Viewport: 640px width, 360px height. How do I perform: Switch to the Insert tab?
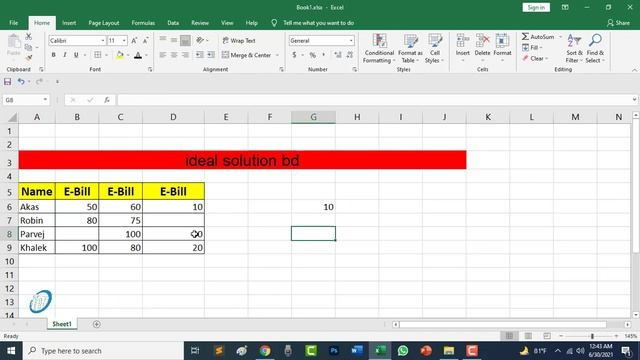pyautogui.click(x=69, y=23)
